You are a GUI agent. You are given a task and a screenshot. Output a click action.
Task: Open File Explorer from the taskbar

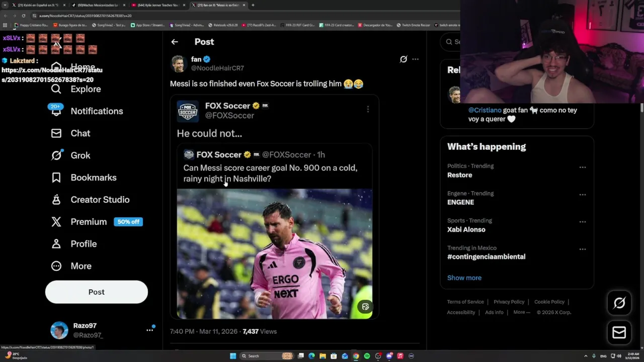pos(323,356)
